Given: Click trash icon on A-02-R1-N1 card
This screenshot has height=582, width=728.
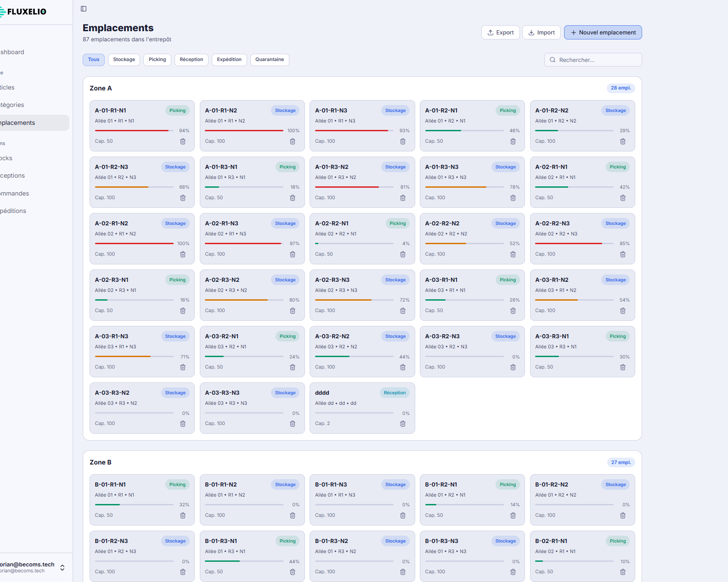Looking at the screenshot, I should (623, 198).
